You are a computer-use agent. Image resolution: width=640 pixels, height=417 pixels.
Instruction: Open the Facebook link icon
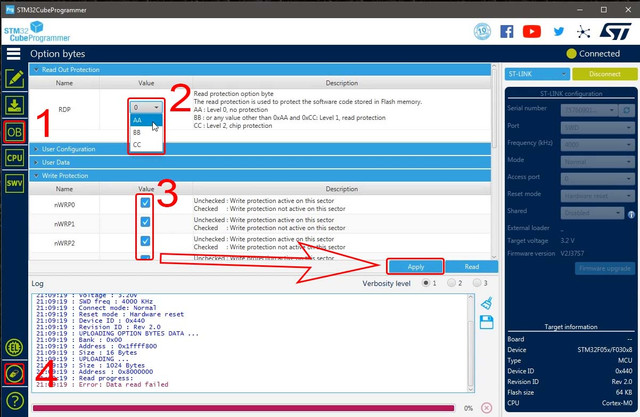507,31
